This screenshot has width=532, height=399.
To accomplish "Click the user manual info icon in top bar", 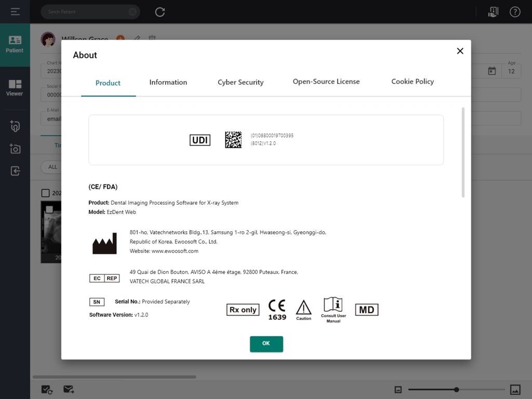I will coord(493,11).
